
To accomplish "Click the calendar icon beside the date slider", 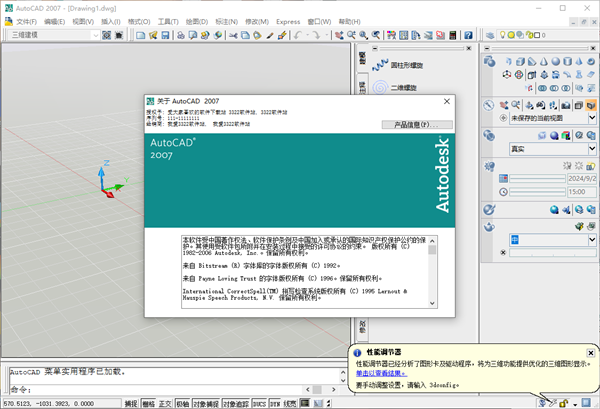I will coord(502,178).
